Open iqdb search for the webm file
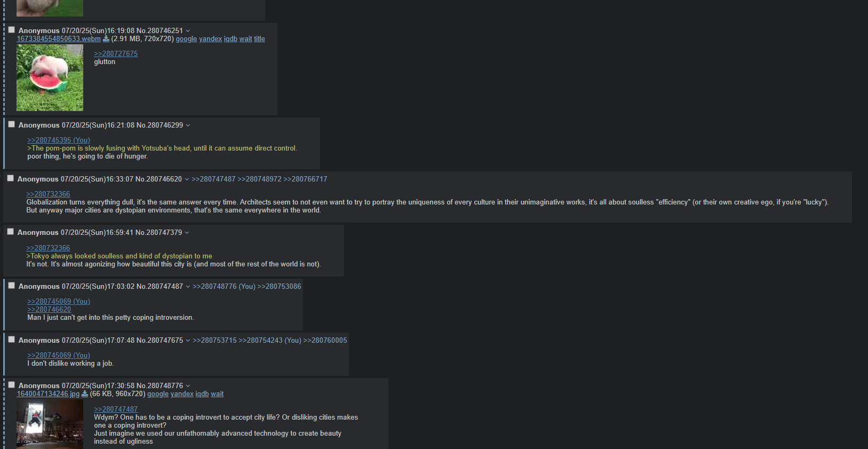The height and width of the screenshot is (449, 868). coord(230,39)
